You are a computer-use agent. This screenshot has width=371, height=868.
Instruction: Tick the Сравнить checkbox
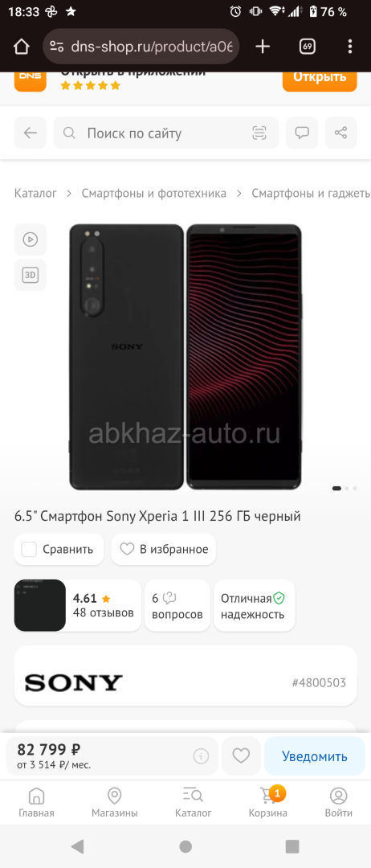click(x=29, y=550)
